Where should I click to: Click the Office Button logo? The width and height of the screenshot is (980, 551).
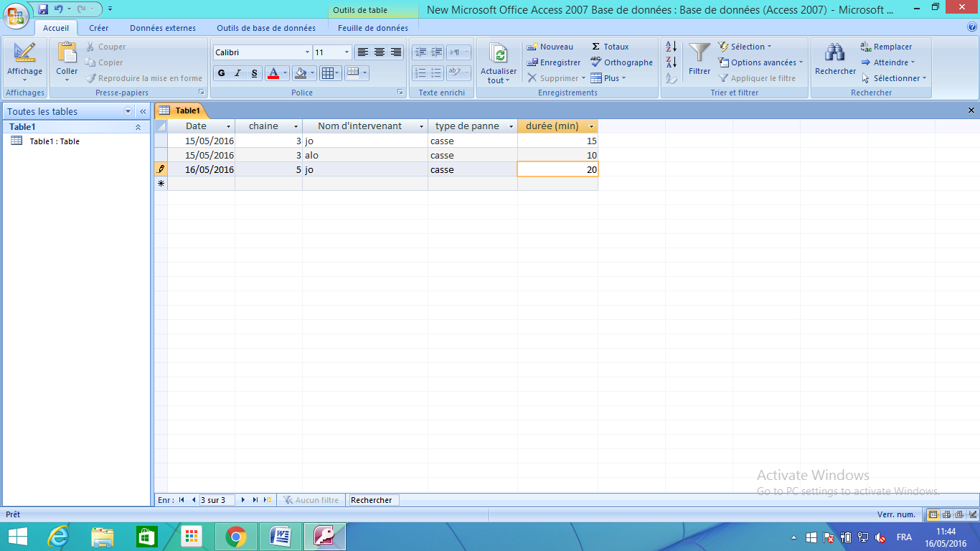(x=17, y=14)
